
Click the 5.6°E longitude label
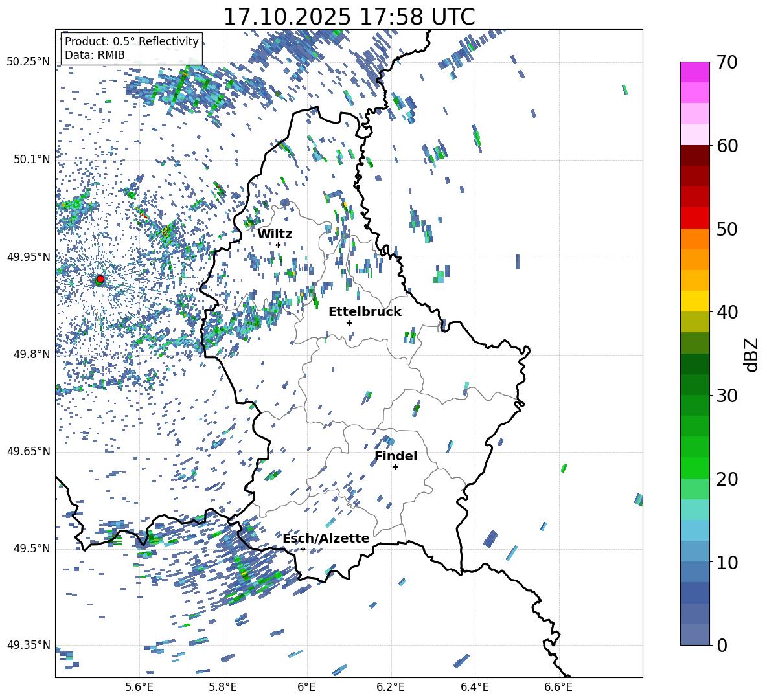click(x=139, y=687)
